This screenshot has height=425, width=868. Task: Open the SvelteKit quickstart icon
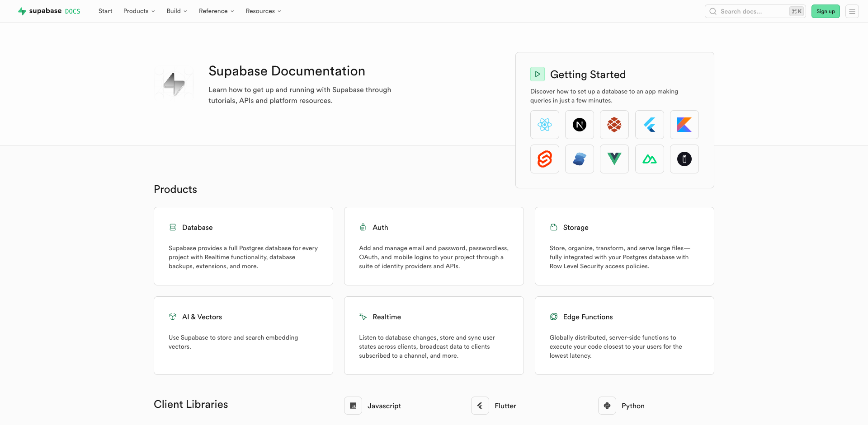(x=544, y=159)
